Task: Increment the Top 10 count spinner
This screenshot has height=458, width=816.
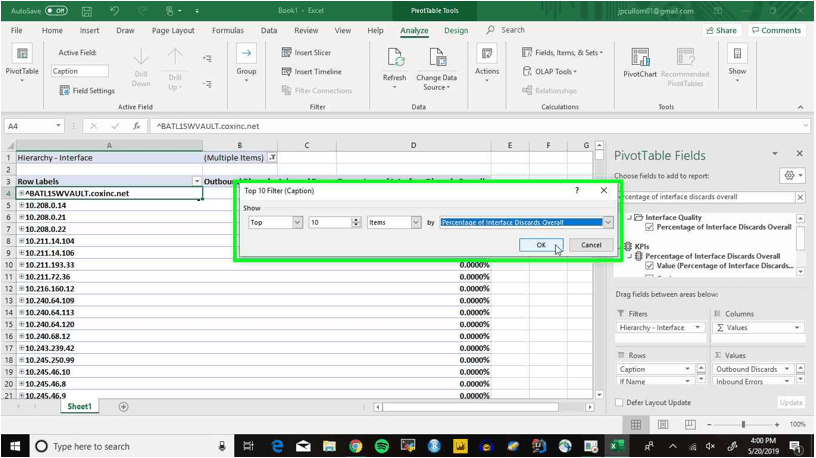Action: point(356,220)
